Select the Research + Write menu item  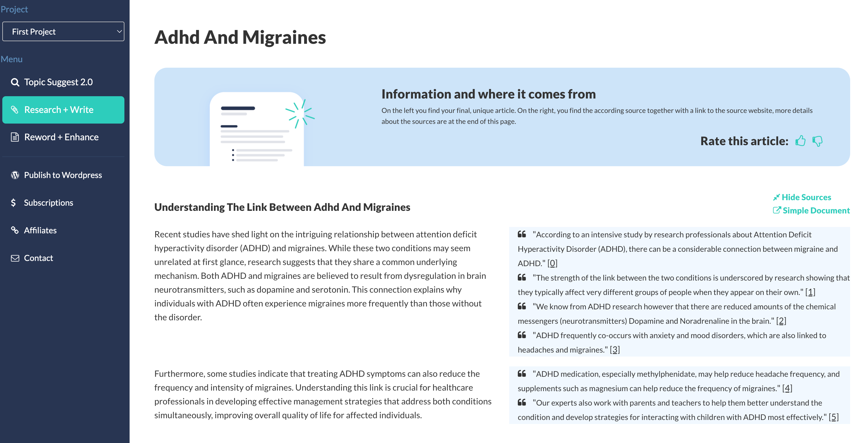tap(63, 110)
